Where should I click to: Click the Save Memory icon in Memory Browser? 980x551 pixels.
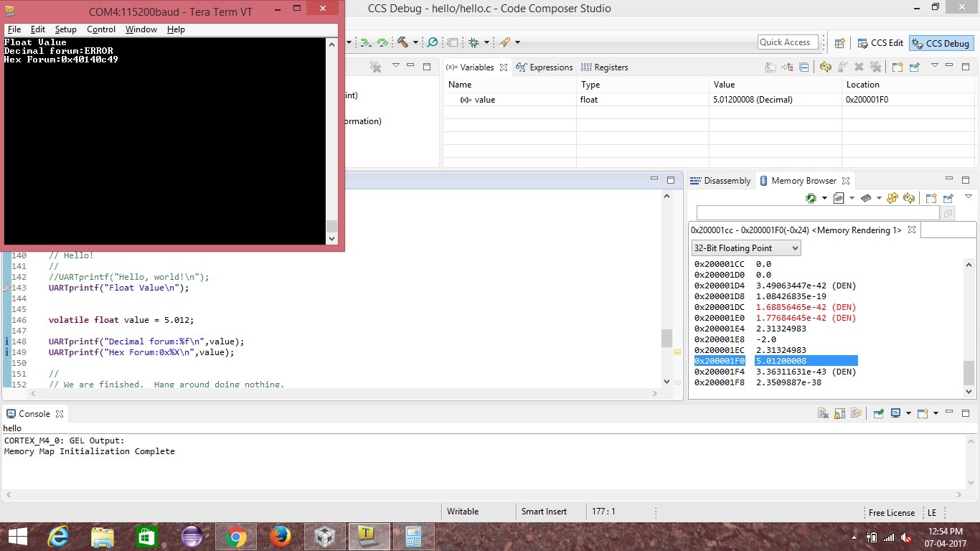pyautogui.click(x=839, y=198)
